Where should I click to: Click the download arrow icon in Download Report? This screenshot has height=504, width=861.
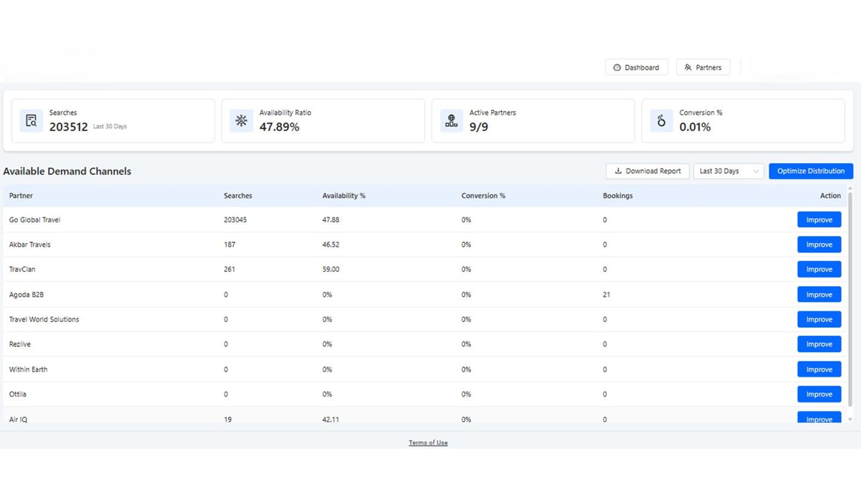pyautogui.click(x=618, y=171)
